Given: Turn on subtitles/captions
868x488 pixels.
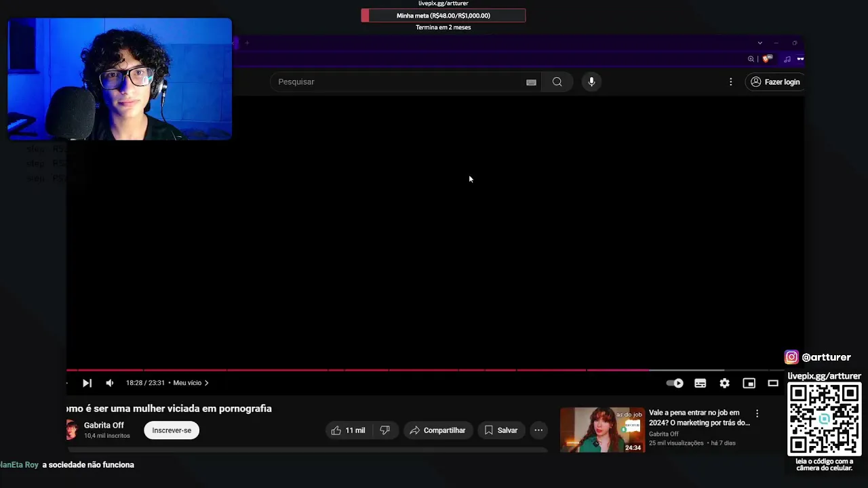Looking at the screenshot, I should [700, 383].
